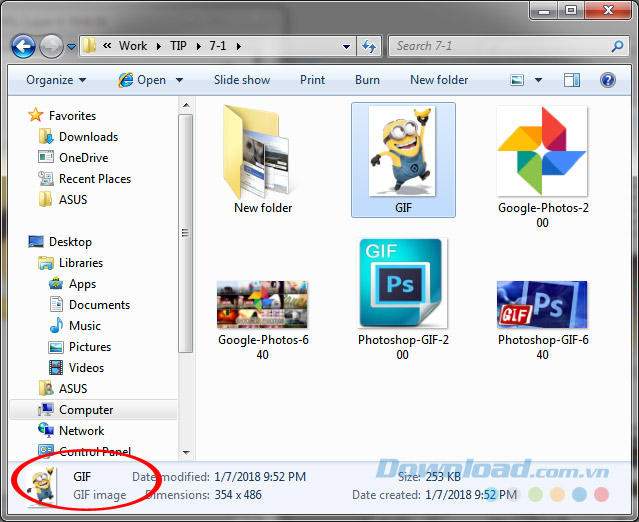Click the greyed Forward arrow button
The height and width of the screenshot is (522, 639).
tap(51, 46)
